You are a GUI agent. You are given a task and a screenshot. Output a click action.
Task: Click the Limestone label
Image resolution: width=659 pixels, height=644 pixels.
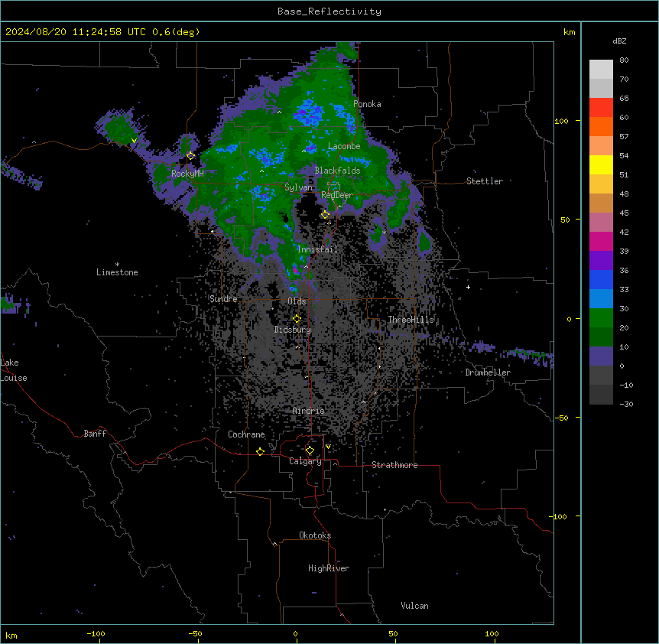click(117, 272)
